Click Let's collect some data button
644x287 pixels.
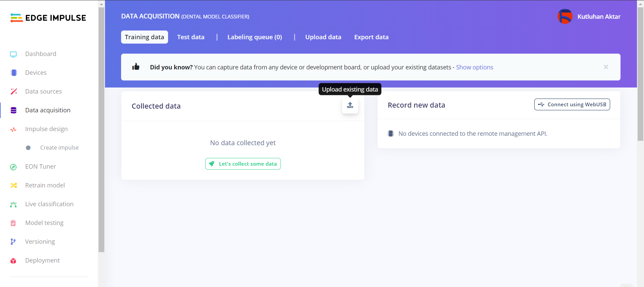243,164
